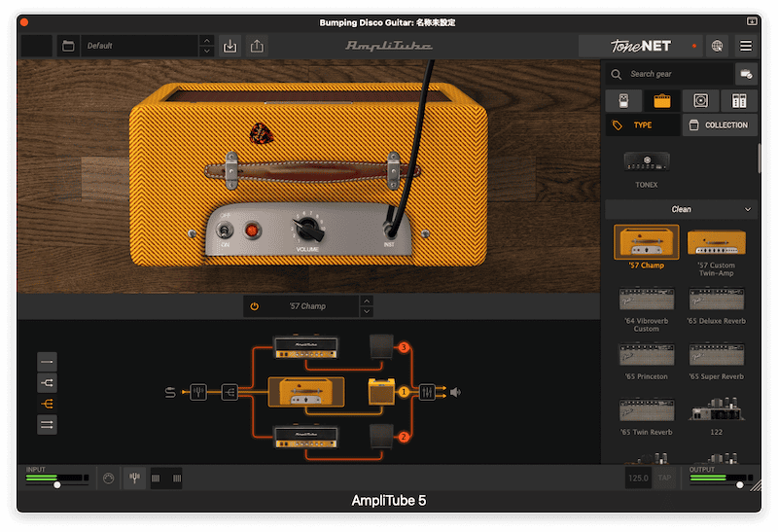Switch to the TYPE tab
Viewport: 778px width, 532px height.
(643, 125)
